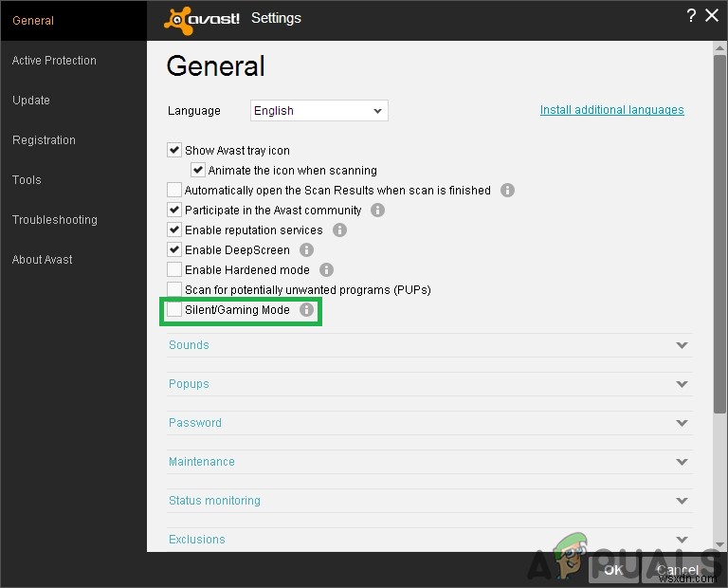Click the Avast logo in the header
Screen dimensions: 728x588
pos(202,20)
